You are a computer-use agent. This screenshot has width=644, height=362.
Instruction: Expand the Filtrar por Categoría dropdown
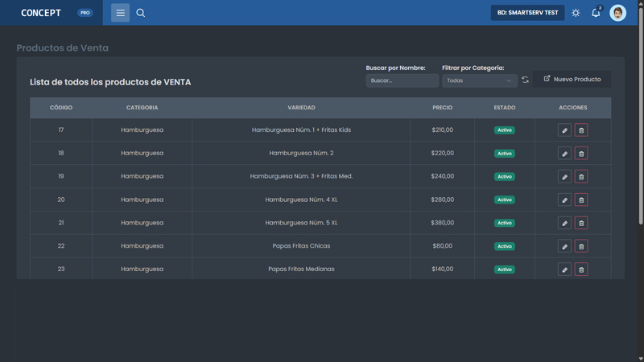(479, 80)
